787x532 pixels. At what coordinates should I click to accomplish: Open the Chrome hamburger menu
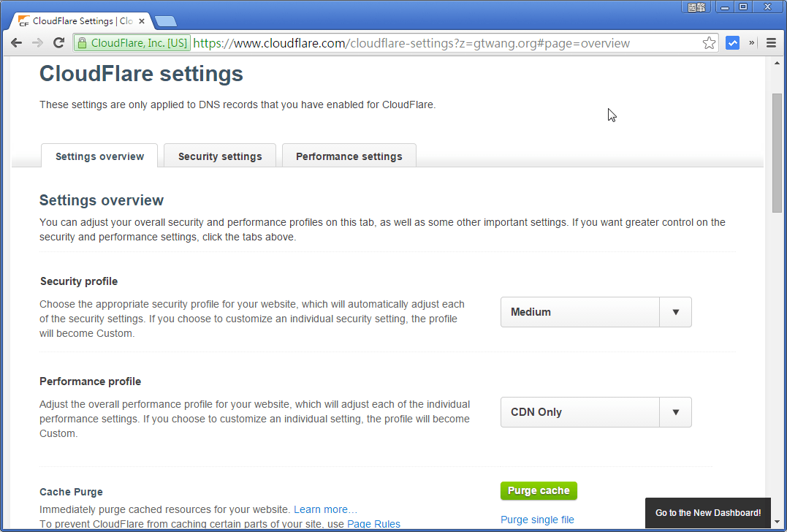tap(771, 42)
